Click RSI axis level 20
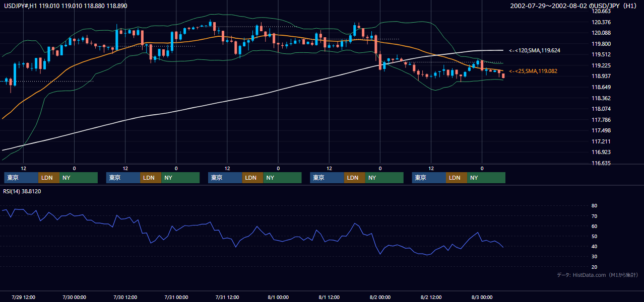The width and height of the screenshot is (644, 302). coord(594,267)
